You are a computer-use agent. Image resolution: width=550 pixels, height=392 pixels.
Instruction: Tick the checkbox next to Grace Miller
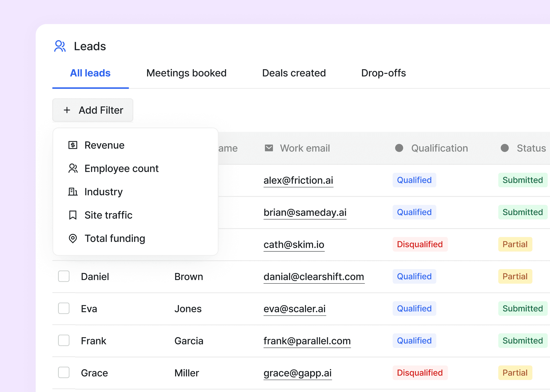click(64, 373)
